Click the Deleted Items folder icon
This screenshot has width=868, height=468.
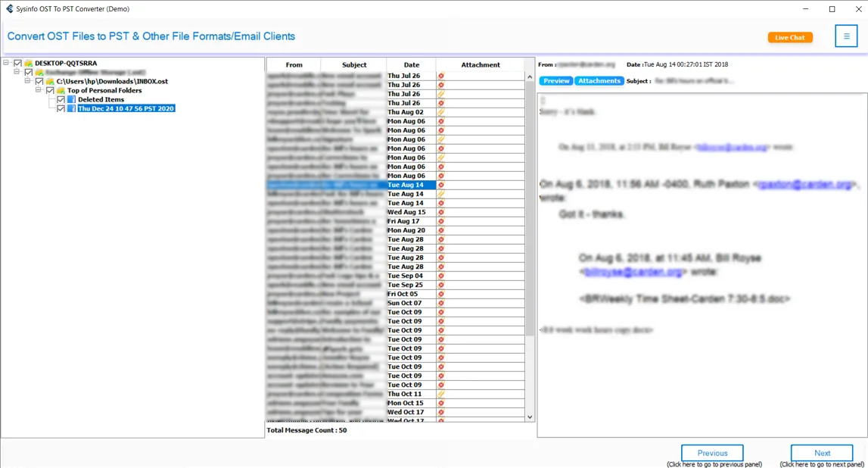point(71,100)
